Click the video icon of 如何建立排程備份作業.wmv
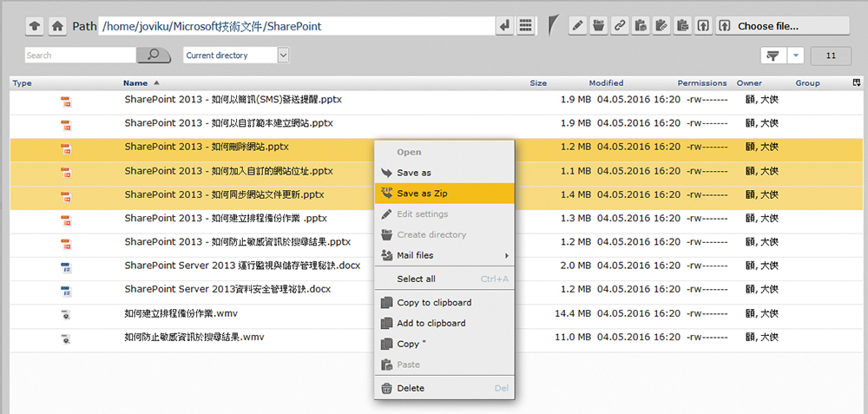 66,315
